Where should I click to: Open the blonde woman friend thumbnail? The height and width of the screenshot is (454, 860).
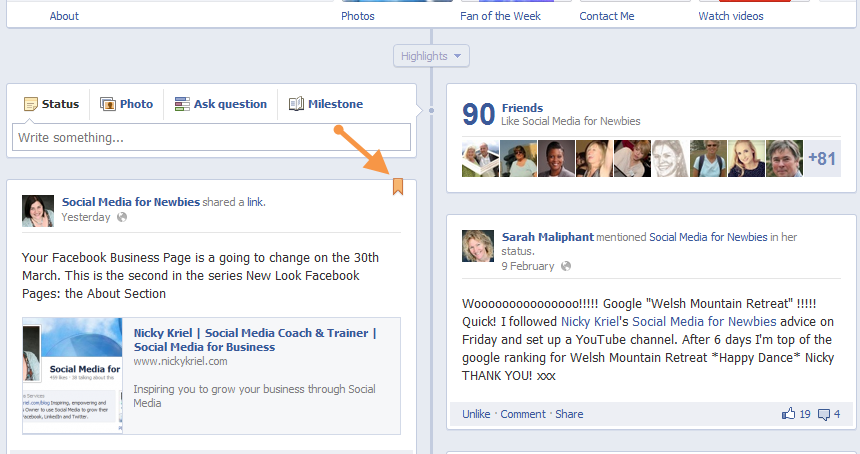point(746,158)
